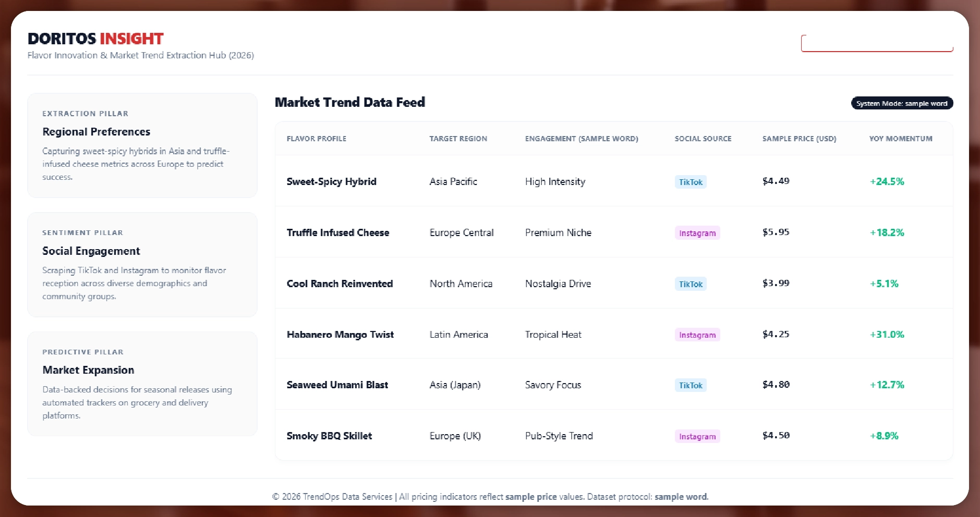Select the Seaweed Umami Blast flavor name
980x517 pixels.
(337, 385)
